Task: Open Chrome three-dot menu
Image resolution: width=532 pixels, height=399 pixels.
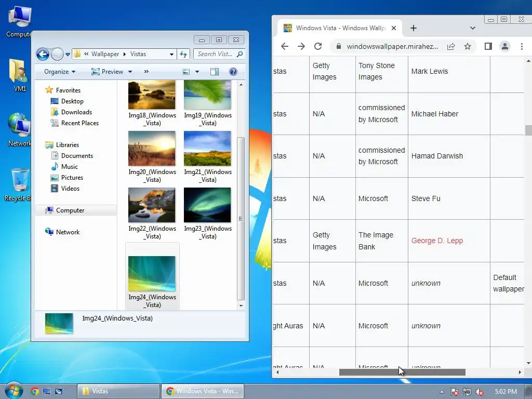Action: click(522, 46)
